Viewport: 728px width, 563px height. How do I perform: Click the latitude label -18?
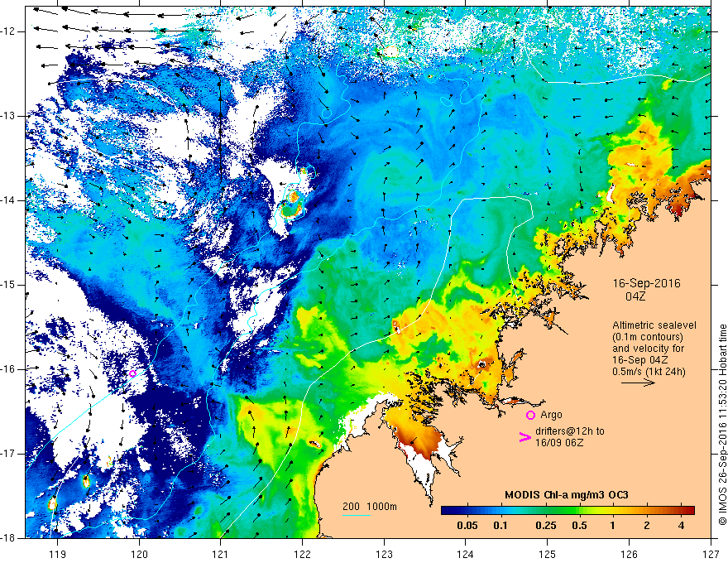coord(8,538)
